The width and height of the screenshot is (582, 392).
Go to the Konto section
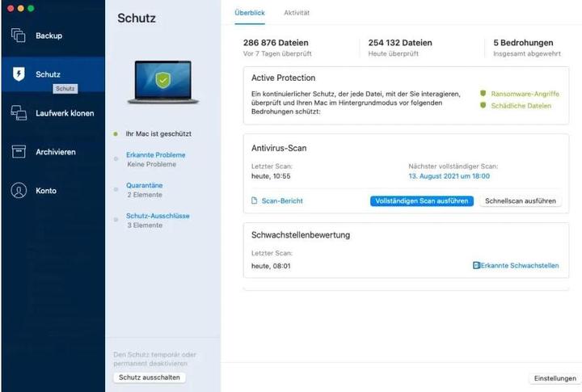pyautogui.click(x=46, y=191)
